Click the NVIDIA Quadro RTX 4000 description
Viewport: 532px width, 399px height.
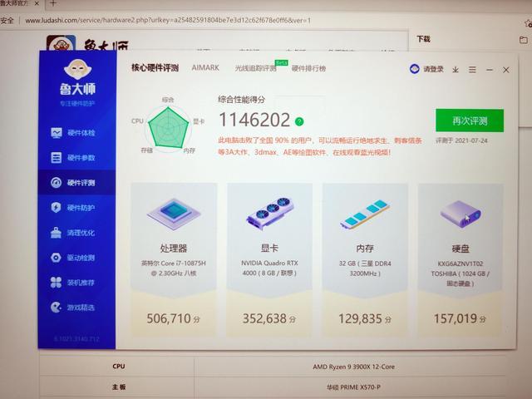pyautogui.click(x=269, y=268)
